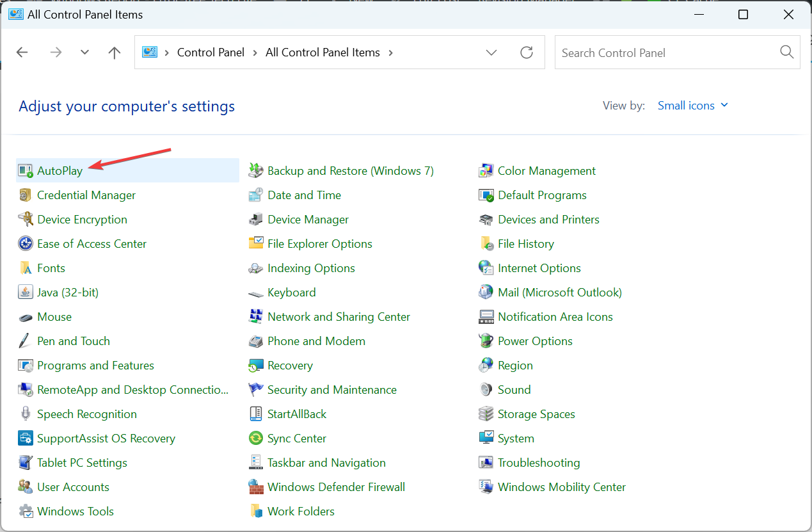812x532 pixels.
Task: Open the System link
Action: pos(516,439)
